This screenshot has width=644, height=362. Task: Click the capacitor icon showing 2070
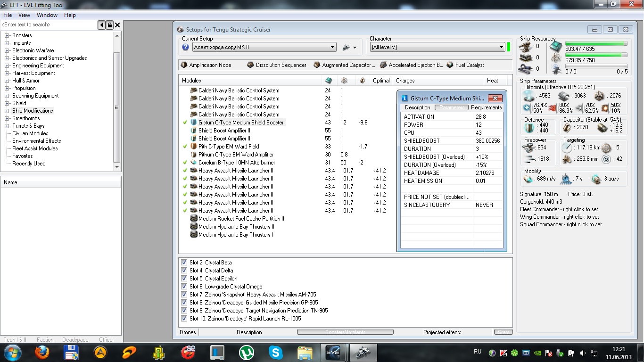[x=568, y=127]
